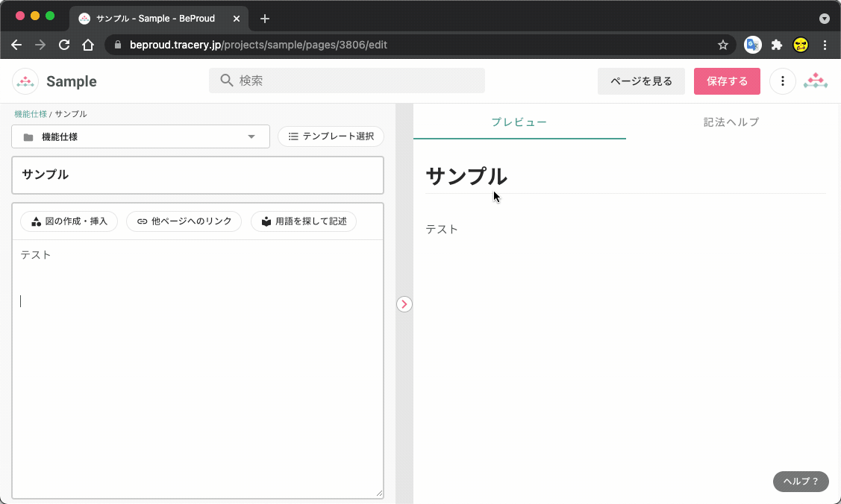Image resolution: width=841 pixels, height=504 pixels.
Task: Select the diagram creation tool (図の作成・挿入)
Action: tap(69, 221)
